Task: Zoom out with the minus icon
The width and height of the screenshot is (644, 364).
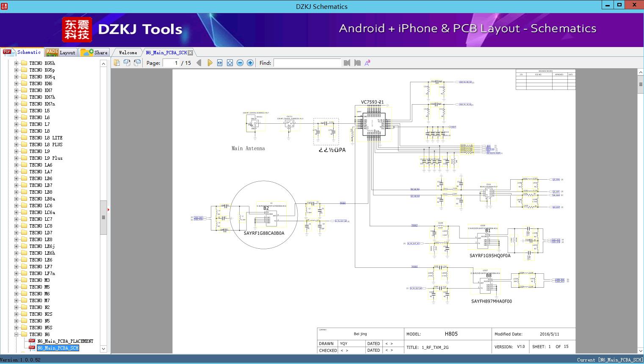Action: [240, 63]
